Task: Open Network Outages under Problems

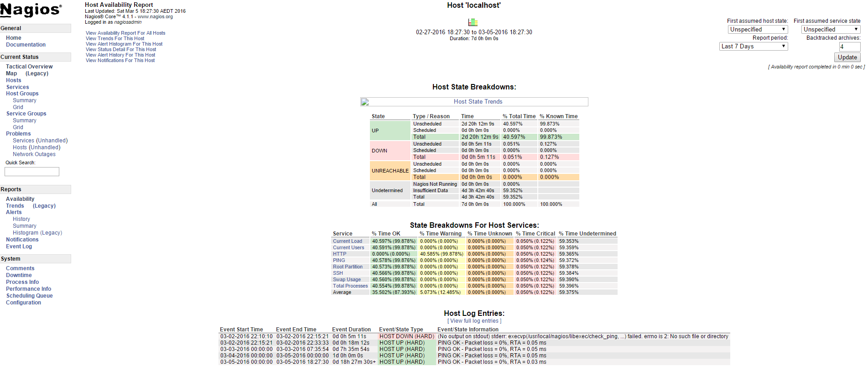Action: (x=34, y=154)
